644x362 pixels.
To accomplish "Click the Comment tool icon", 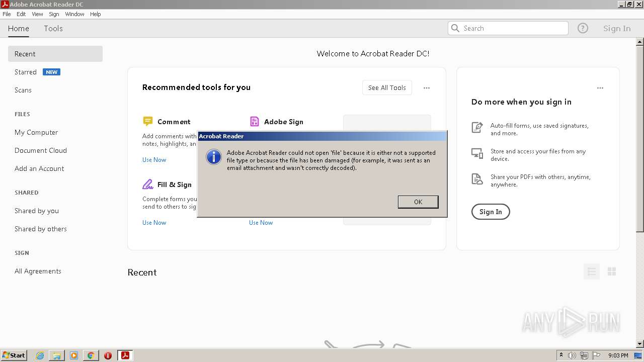I will (x=147, y=121).
